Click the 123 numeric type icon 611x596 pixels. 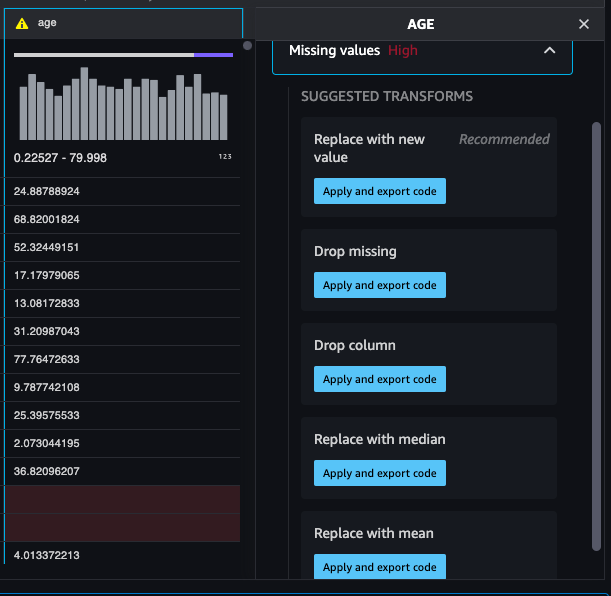click(225, 157)
